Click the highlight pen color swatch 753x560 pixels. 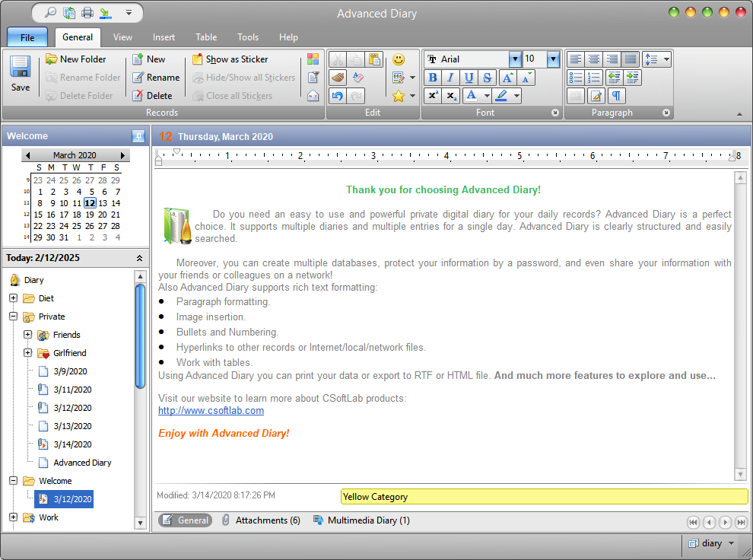coord(502,96)
